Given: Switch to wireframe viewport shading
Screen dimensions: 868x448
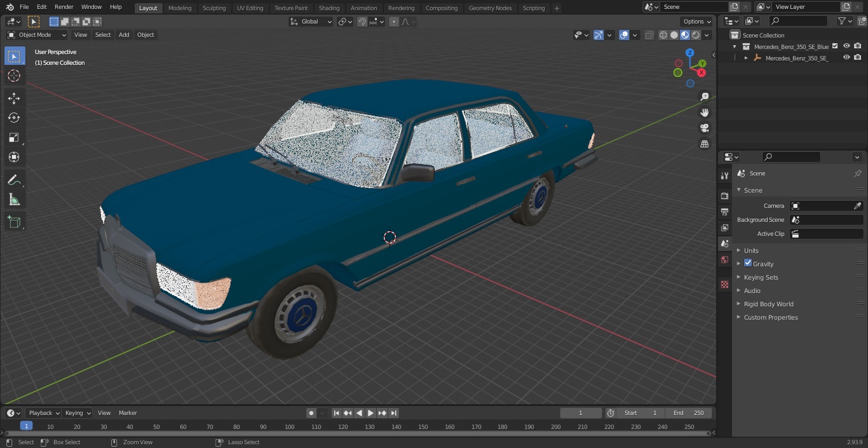Looking at the screenshot, I should click(663, 35).
